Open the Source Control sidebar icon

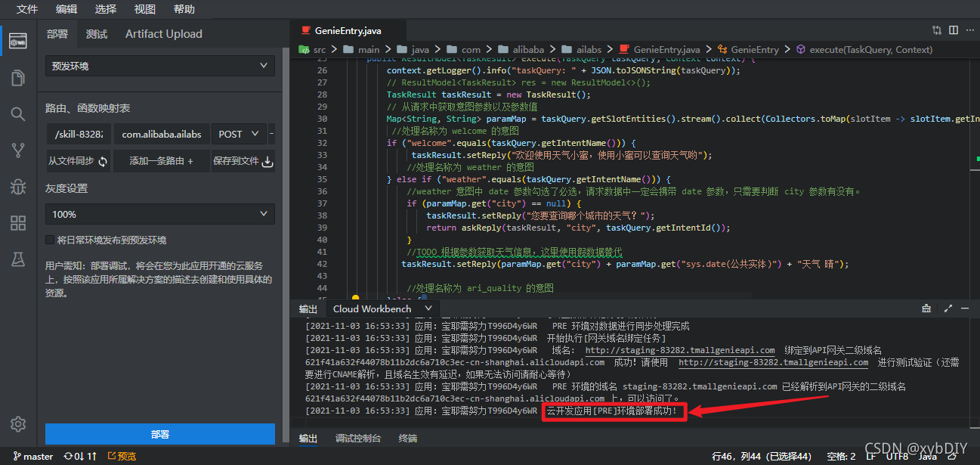tap(18, 150)
